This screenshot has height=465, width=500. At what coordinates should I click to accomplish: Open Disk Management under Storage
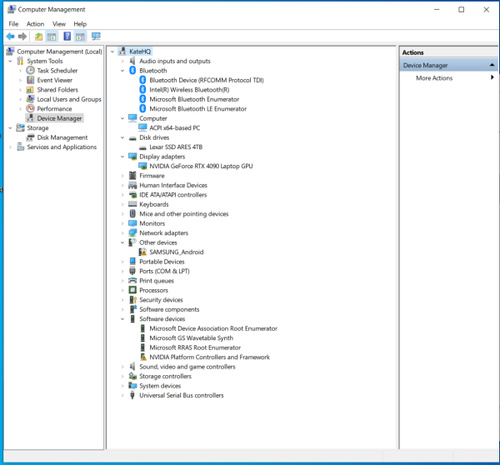(x=62, y=137)
